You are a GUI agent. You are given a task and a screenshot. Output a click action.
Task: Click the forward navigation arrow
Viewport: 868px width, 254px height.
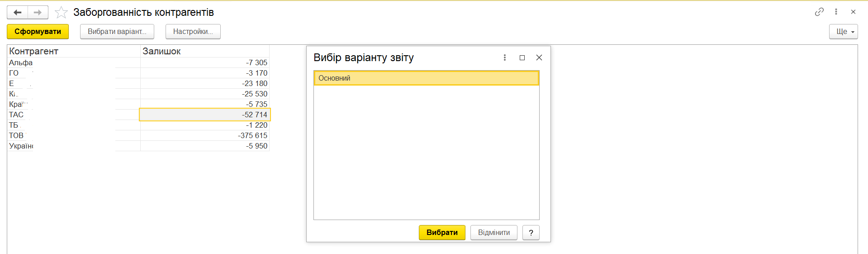tap(38, 12)
